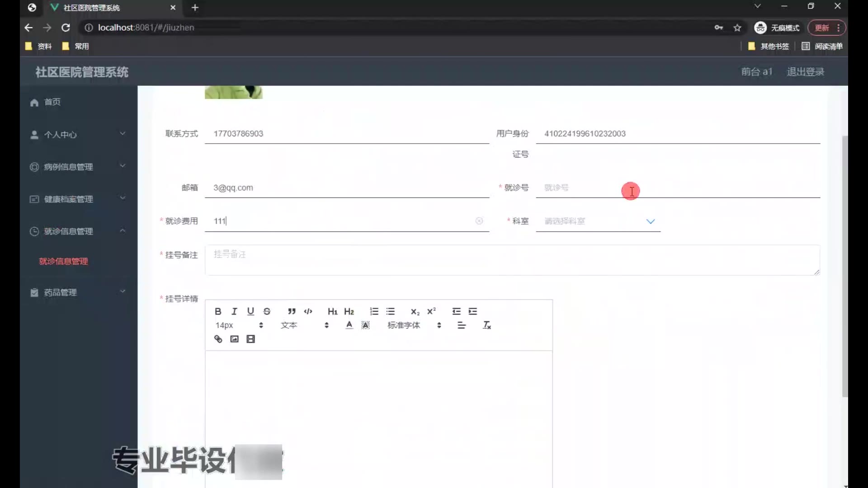Open the 科室 department select dropdown
Image resolution: width=868 pixels, height=488 pixels.
598,221
